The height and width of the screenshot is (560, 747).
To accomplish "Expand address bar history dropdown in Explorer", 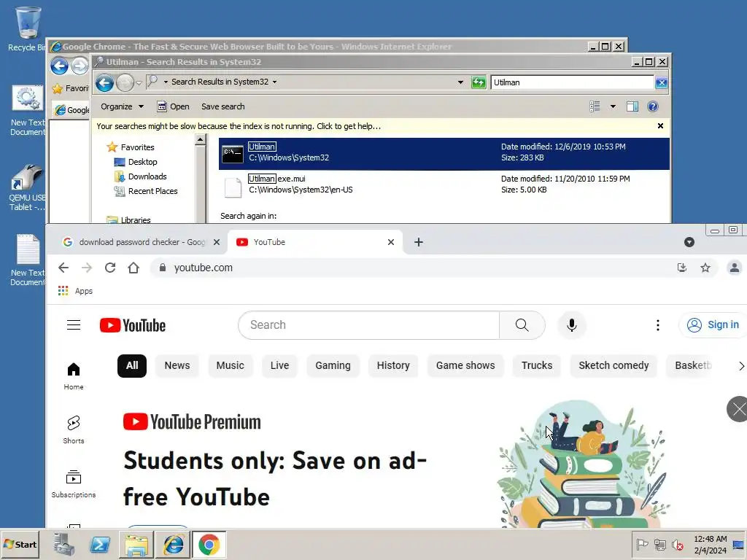I will tap(460, 82).
